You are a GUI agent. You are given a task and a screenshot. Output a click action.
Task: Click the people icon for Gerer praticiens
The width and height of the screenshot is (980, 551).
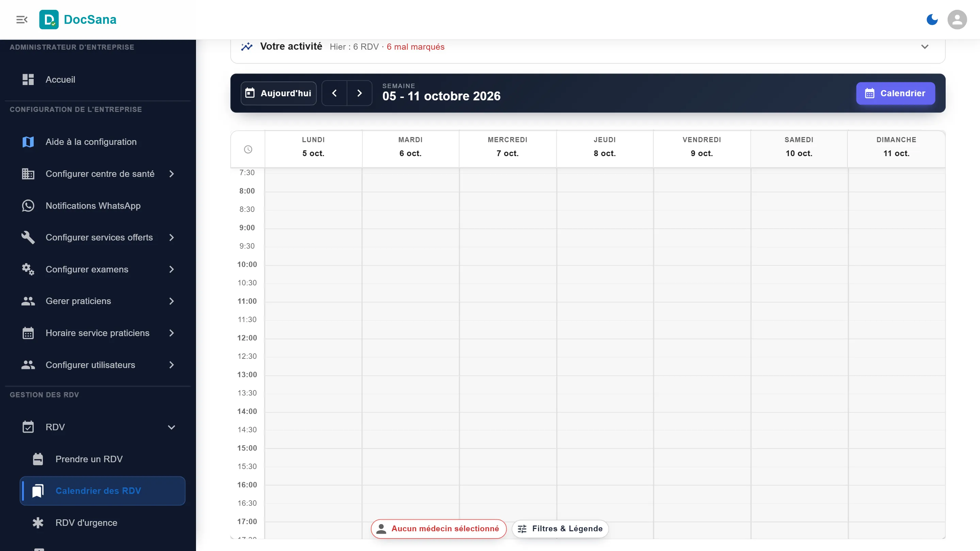28,301
